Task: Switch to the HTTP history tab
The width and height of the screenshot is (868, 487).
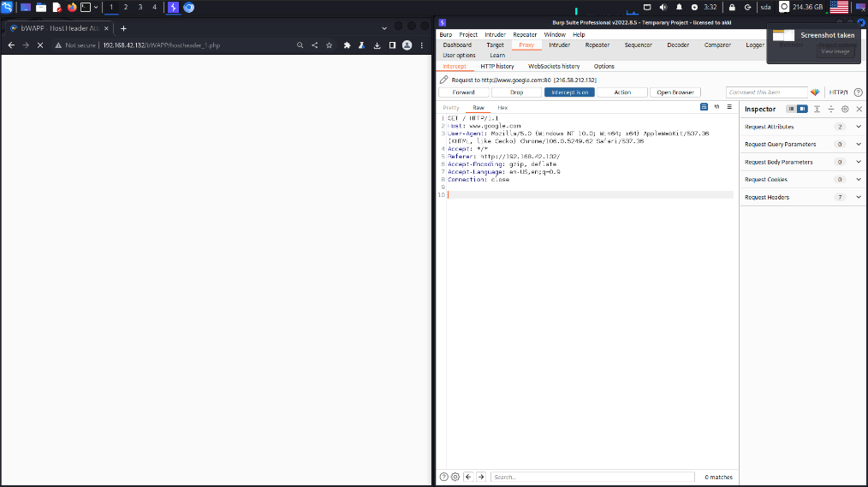Action: [497, 66]
